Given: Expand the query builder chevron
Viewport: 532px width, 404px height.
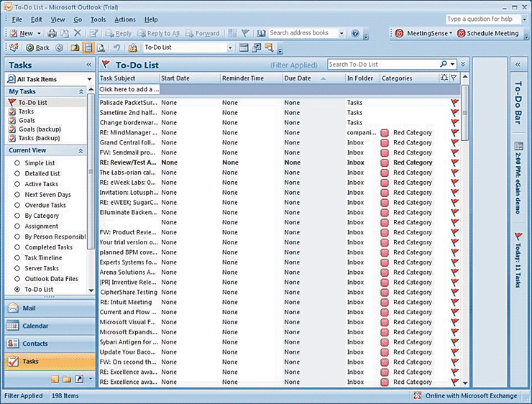Looking at the screenshot, I should (463, 64).
